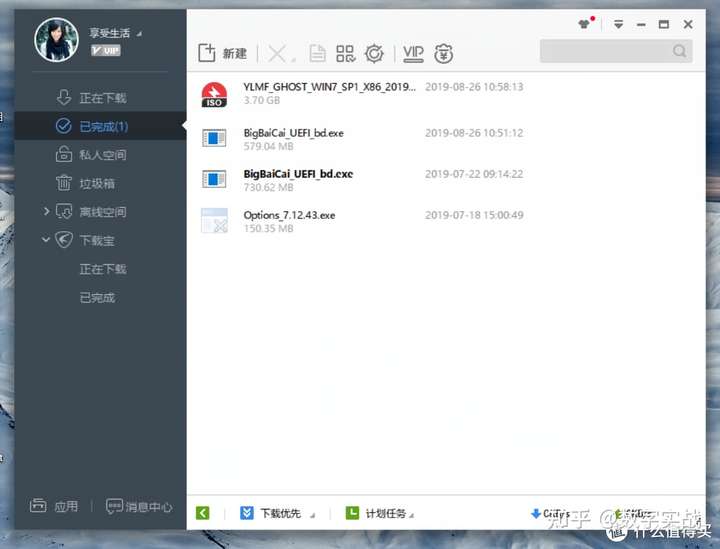Open 消息中心 message center

(139, 506)
